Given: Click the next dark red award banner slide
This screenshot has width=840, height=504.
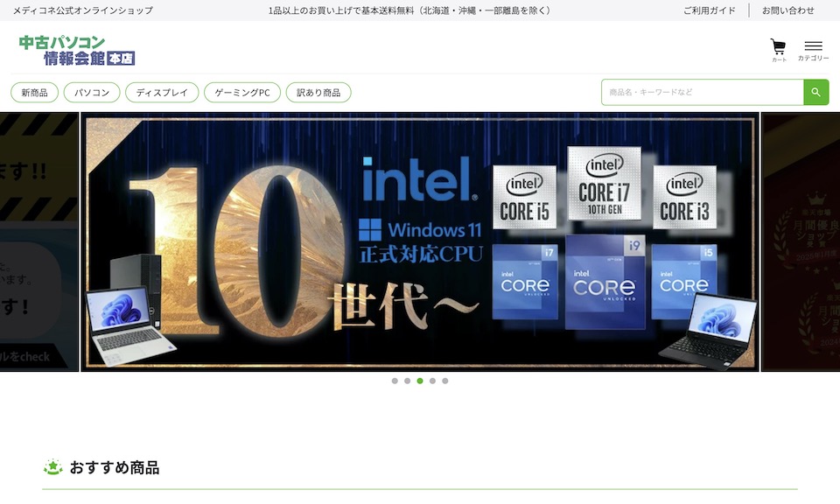Looking at the screenshot, I should [801, 241].
